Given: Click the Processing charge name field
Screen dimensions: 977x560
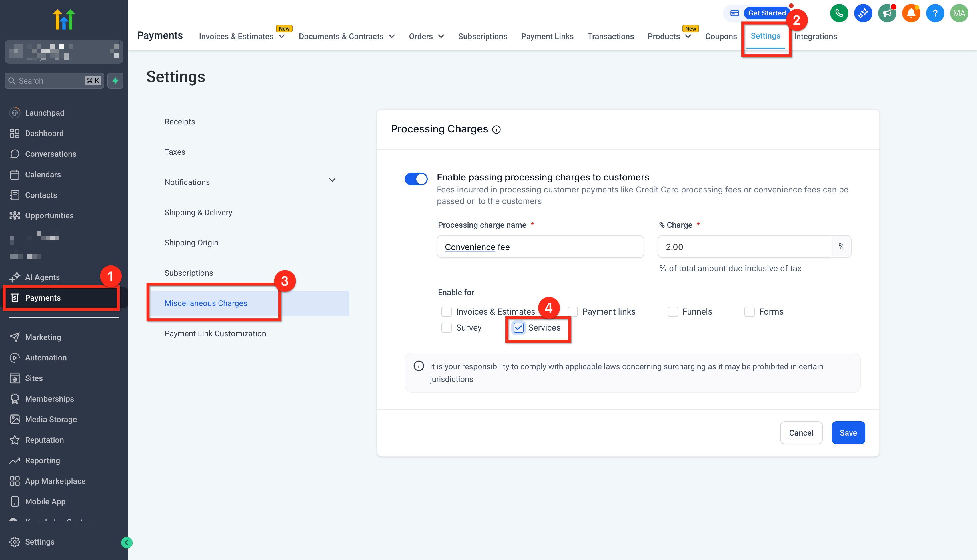Looking at the screenshot, I should [x=540, y=247].
